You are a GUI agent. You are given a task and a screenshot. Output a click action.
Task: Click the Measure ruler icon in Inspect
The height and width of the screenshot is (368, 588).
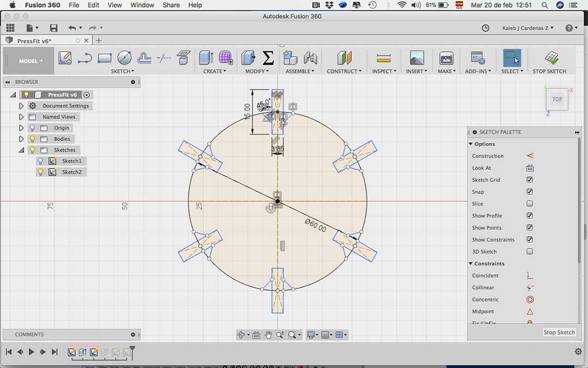[x=384, y=58]
